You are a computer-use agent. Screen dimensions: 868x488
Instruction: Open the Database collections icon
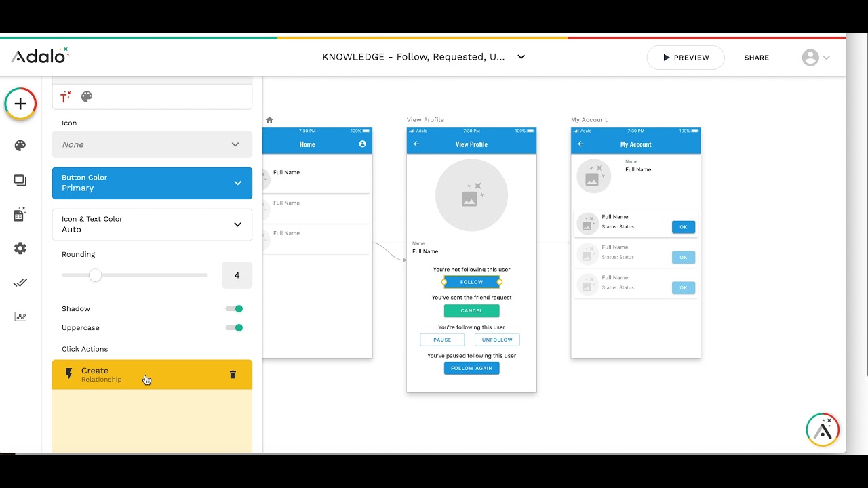pyautogui.click(x=20, y=214)
